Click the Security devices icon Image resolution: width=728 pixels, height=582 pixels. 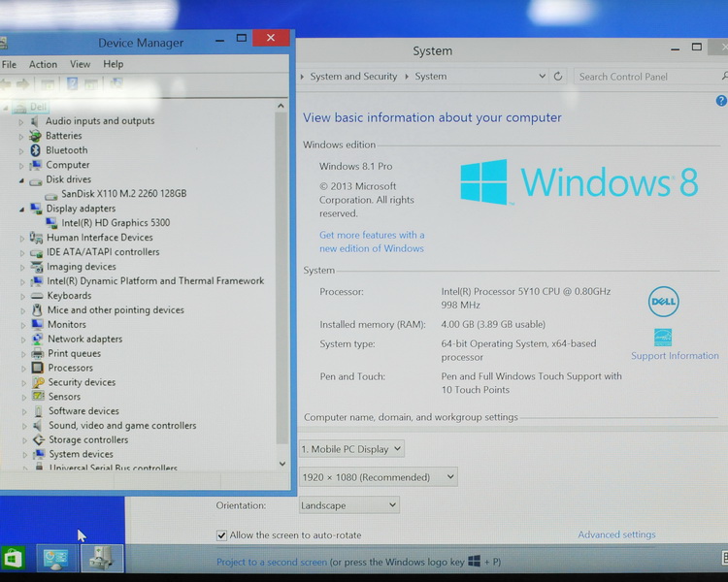click(x=38, y=382)
